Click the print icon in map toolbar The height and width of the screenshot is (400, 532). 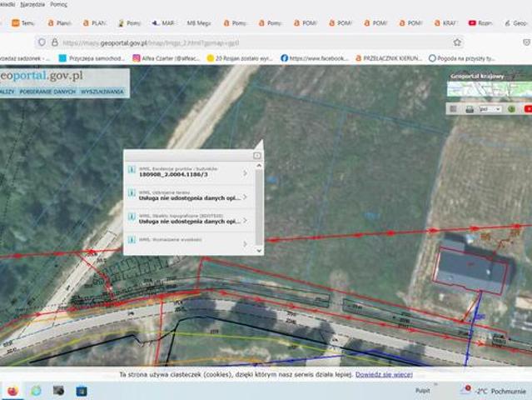pos(470,109)
